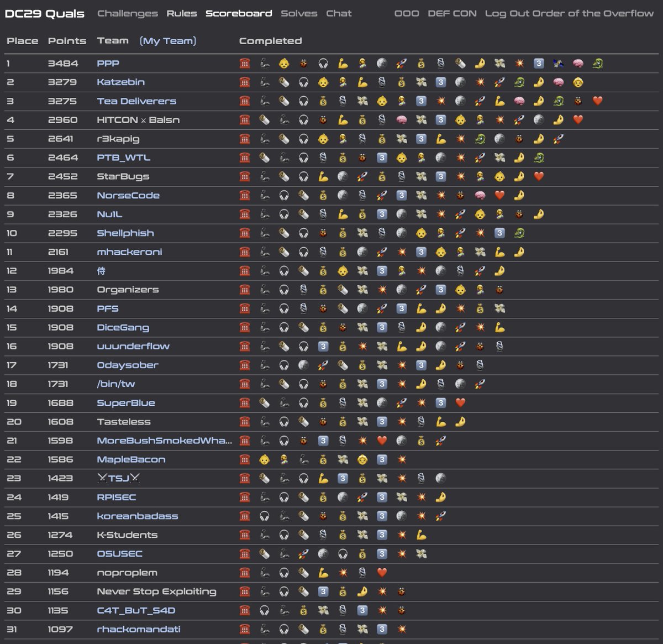Click the red heart in Tea Deliverers' row
The width and height of the screenshot is (663, 644).
(597, 101)
